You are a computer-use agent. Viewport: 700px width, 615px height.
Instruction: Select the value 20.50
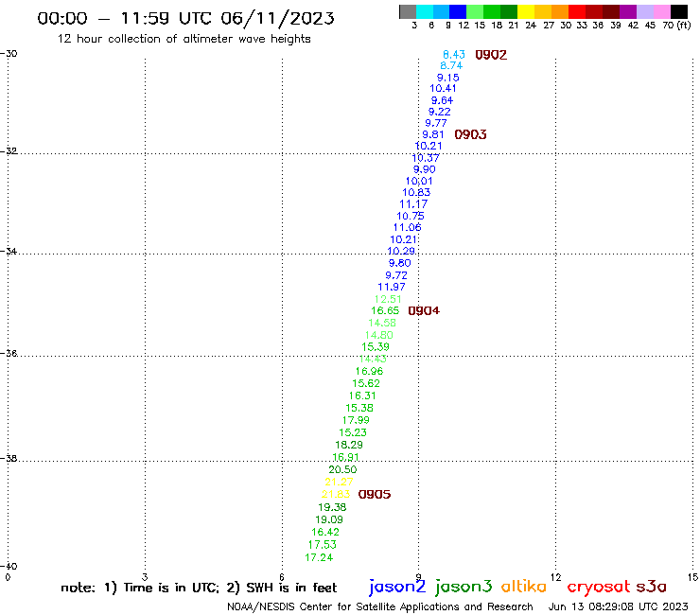(342, 469)
